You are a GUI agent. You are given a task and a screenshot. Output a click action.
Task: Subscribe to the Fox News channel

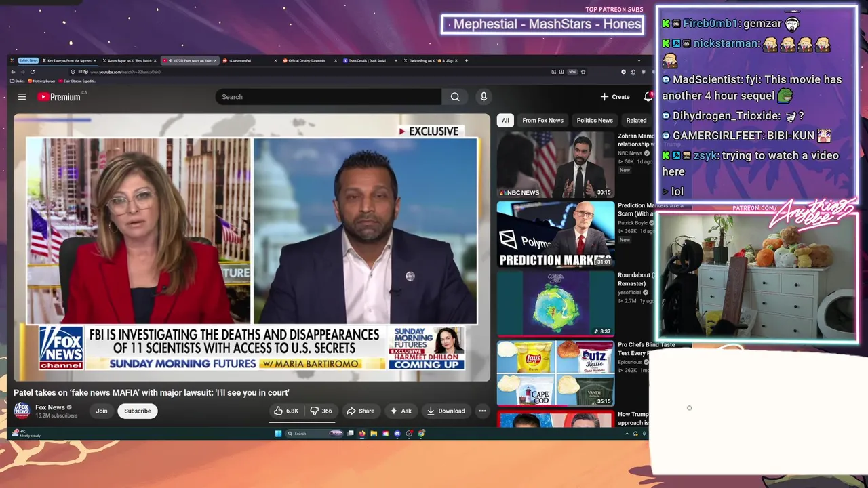click(137, 411)
